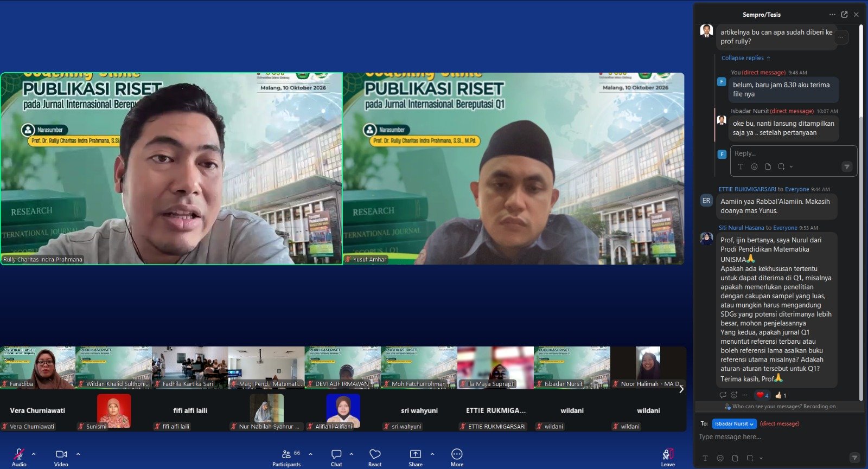This screenshot has width=868, height=469.
Task: Open the React emoji menu
Action: [x=375, y=457]
